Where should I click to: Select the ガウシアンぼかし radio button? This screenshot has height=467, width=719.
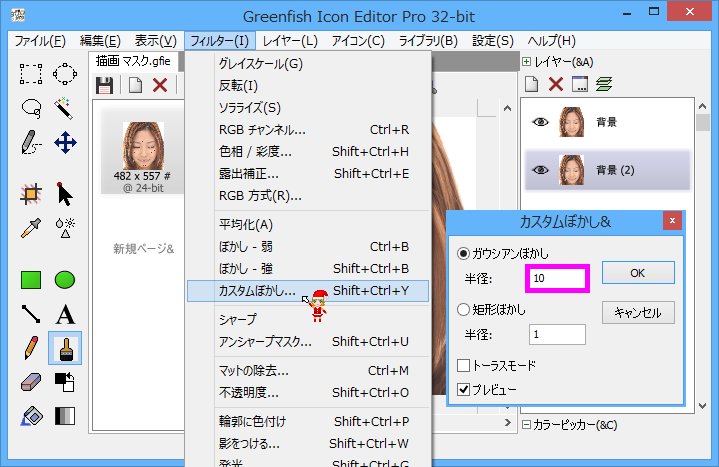tap(463, 254)
